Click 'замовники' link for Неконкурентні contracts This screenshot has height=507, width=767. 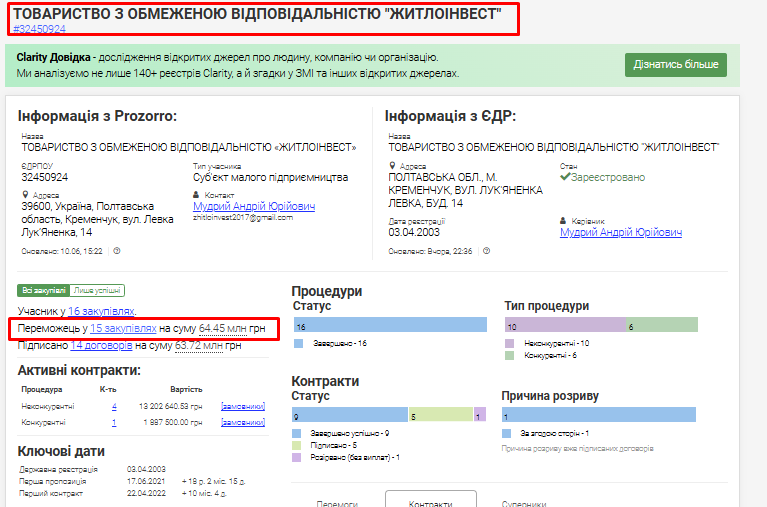(243, 407)
